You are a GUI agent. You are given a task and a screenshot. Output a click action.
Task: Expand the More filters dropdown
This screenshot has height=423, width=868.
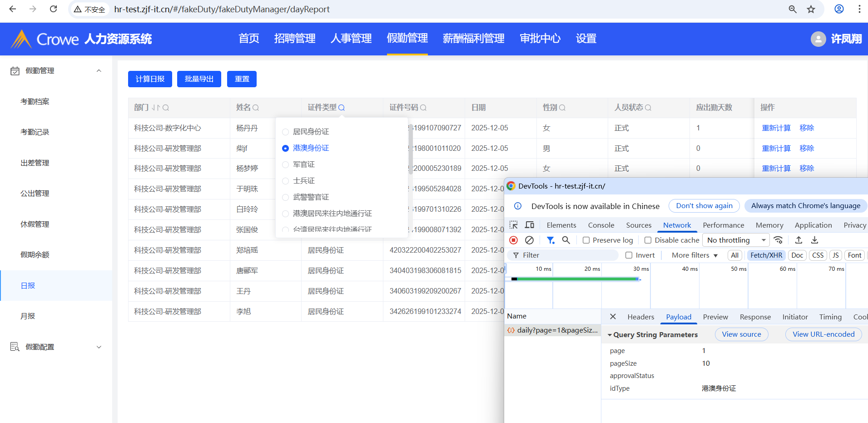694,255
